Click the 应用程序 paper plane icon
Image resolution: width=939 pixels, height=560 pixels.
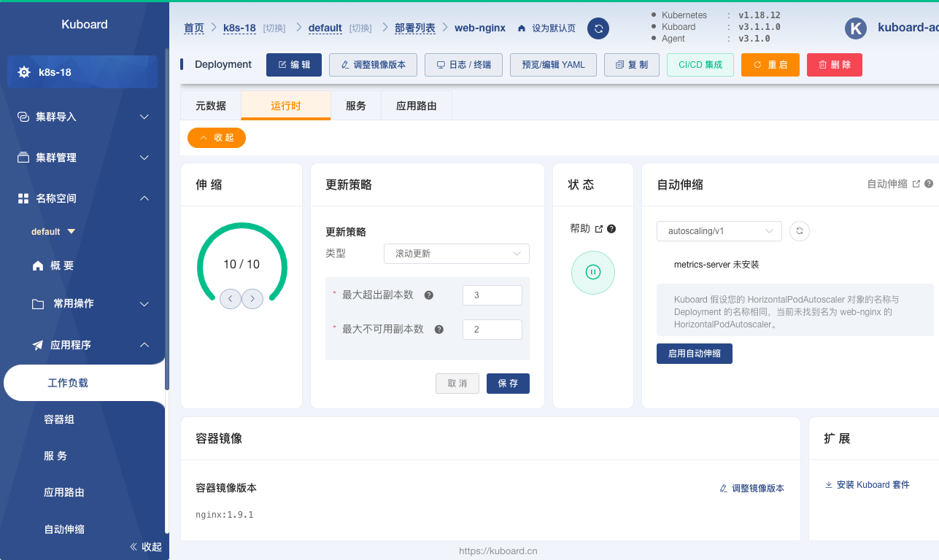coord(38,345)
